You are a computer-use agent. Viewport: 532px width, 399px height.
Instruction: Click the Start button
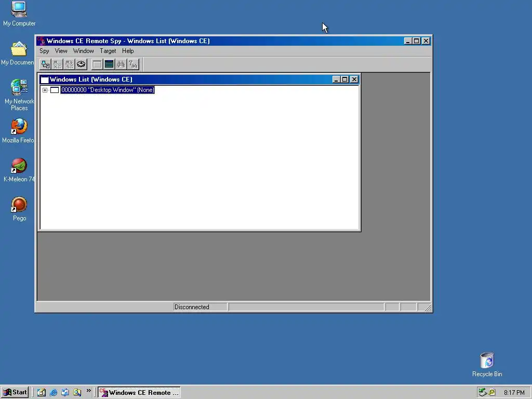(x=15, y=393)
